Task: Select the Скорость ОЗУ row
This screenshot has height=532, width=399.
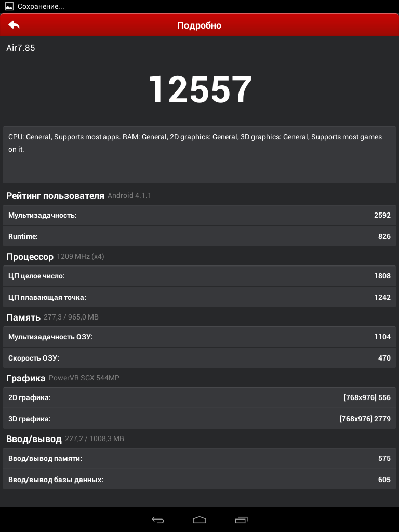Action: click(199, 357)
